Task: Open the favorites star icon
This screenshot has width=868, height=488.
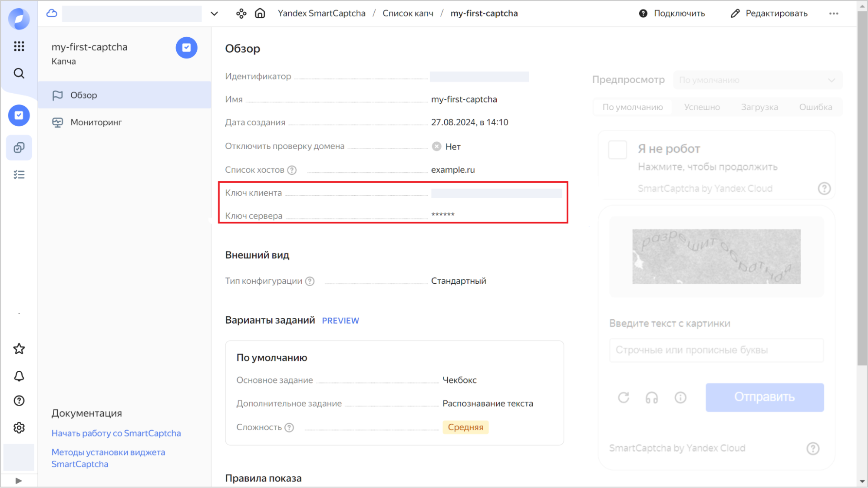Action: 19,349
